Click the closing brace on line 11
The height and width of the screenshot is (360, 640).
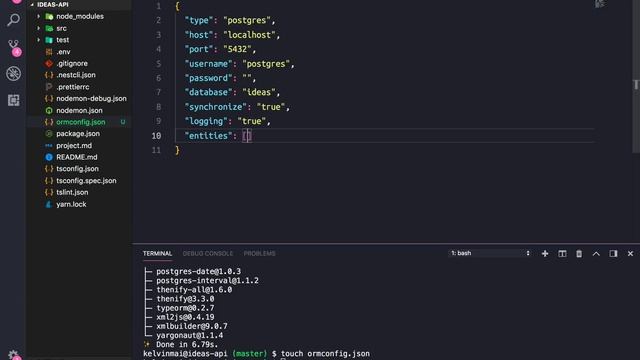click(x=177, y=150)
